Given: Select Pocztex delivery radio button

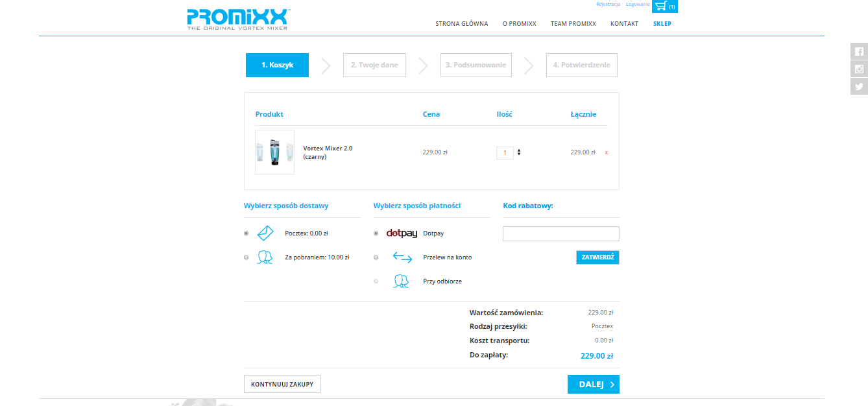Looking at the screenshot, I should click(x=247, y=233).
